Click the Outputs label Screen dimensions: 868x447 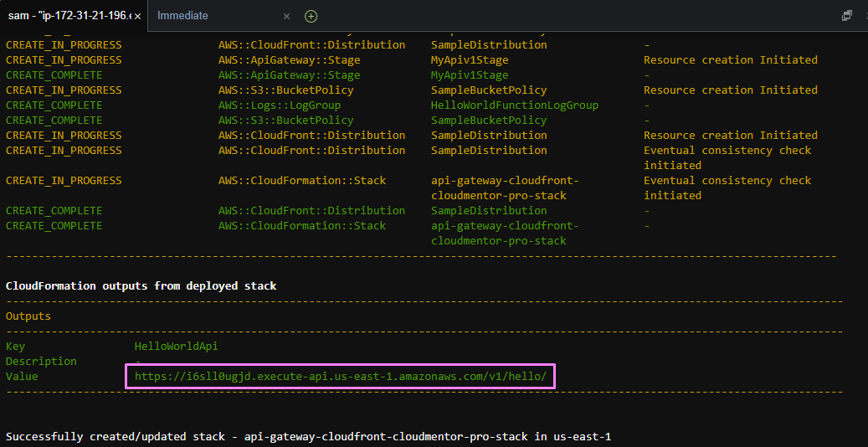[28, 316]
